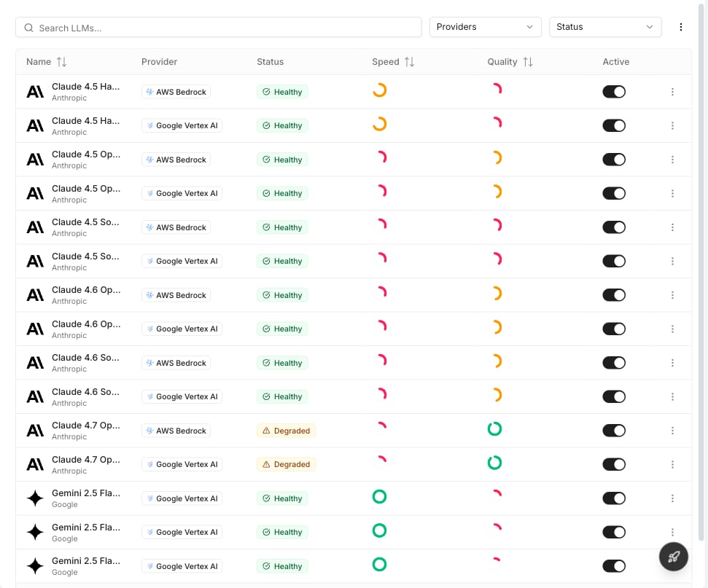Click the rocket floating action icon
This screenshot has height=588, width=708.
(673, 557)
